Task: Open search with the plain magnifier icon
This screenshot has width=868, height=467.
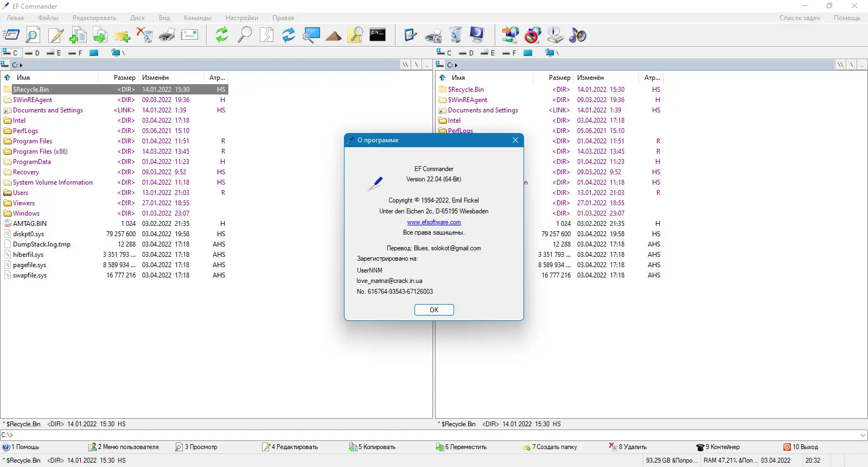Action: click(245, 35)
